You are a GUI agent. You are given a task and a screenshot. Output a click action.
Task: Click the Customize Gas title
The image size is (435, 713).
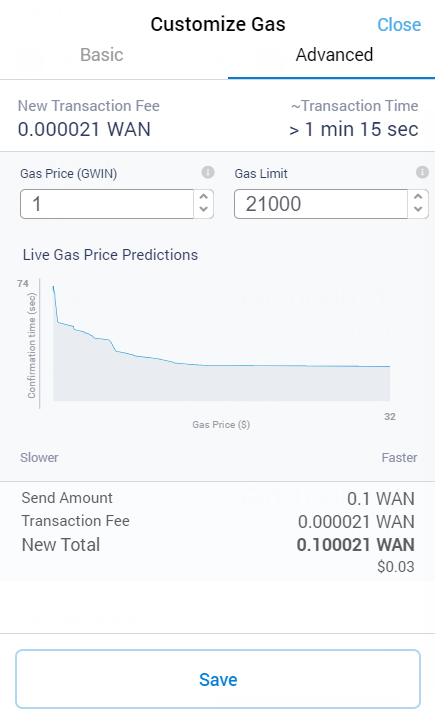point(218,25)
